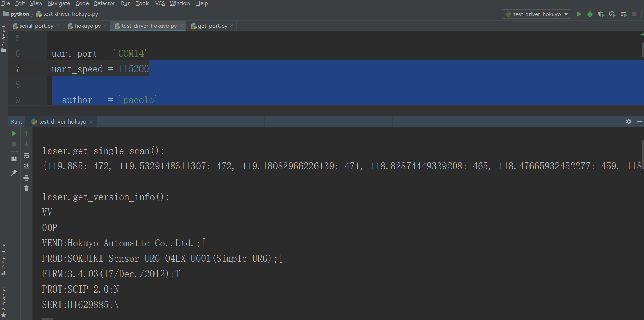Viewport: 644px width, 320px height.
Task: Click the test_driver_hokuyo.py breadcrumb
Action: [x=67, y=14]
